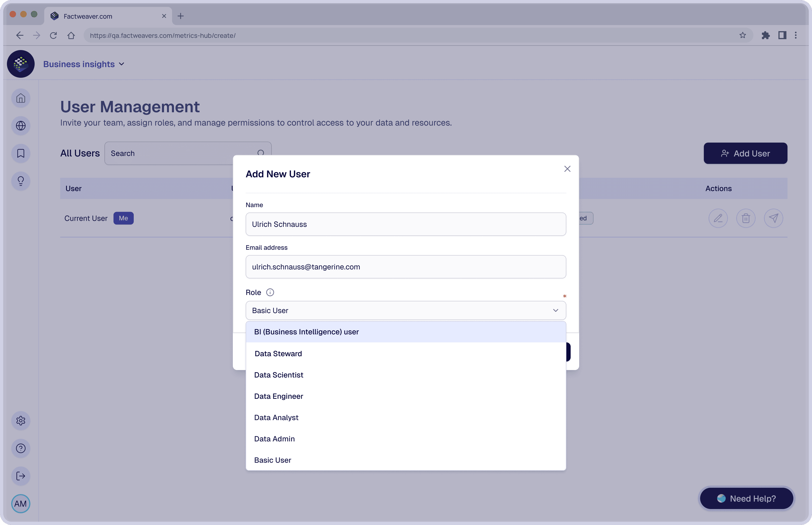This screenshot has height=525, width=812.
Task: Go forward in browser history
Action: pyautogui.click(x=36, y=35)
